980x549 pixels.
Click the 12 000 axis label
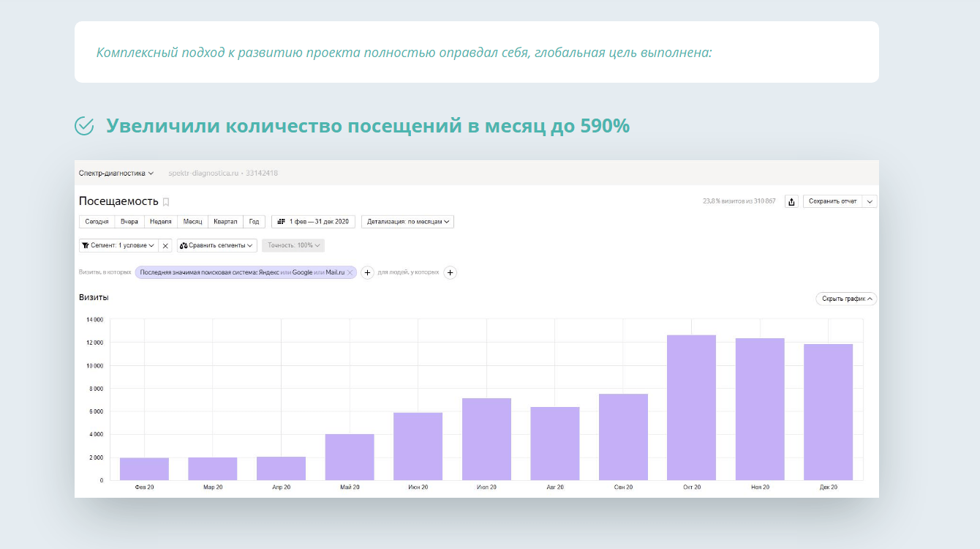(95, 343)
